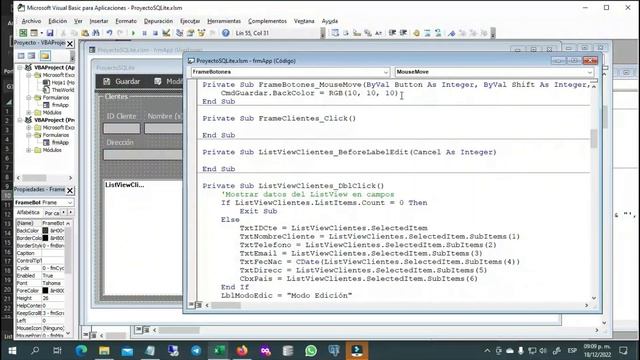Image resolution: width=640 pixels, height=360 pixels.
Task: Open the Insert UserForm dropdown arrow
Action: pos(41,33)
